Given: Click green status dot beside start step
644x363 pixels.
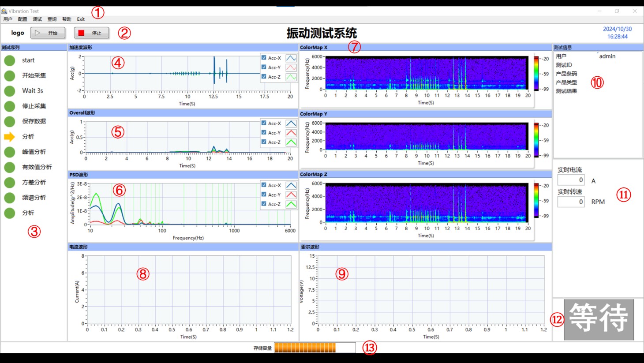Looking at the screenshot, I should point(10,60).
